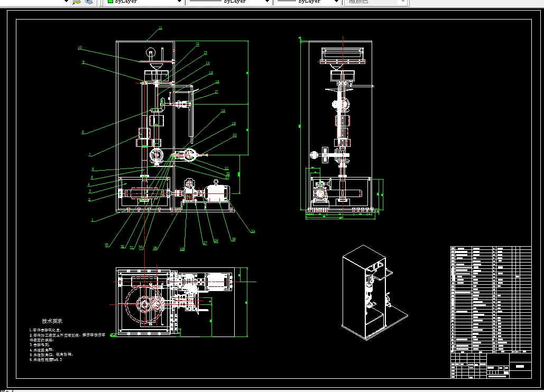Click the title block at the drawing's corner

tap(491, 365)
